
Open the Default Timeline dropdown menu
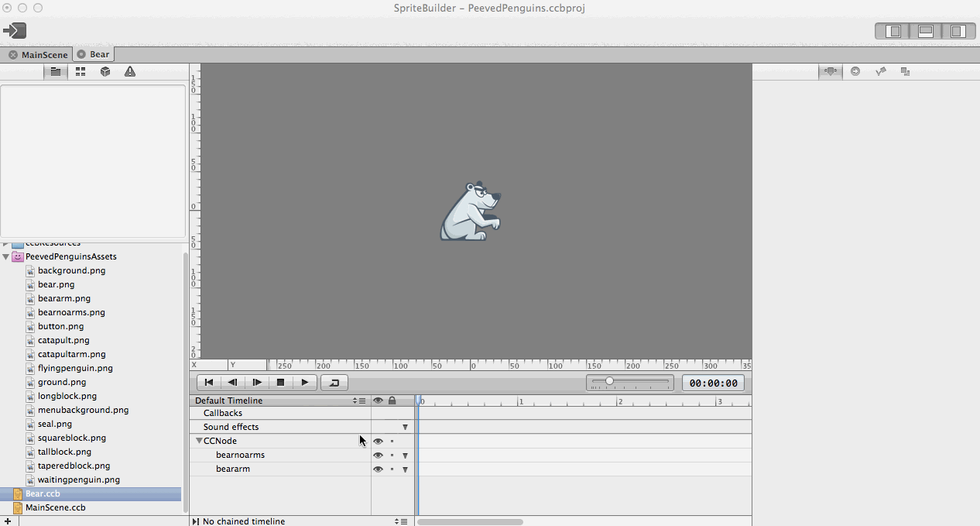tap(359, 401)
